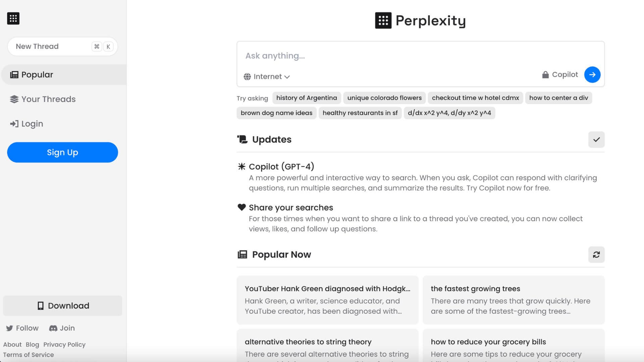Click the Copilot (GPT-4) sparkle icon
This screenshot has height=362, width=644.
pyautogui.click(x=241, y=167)
